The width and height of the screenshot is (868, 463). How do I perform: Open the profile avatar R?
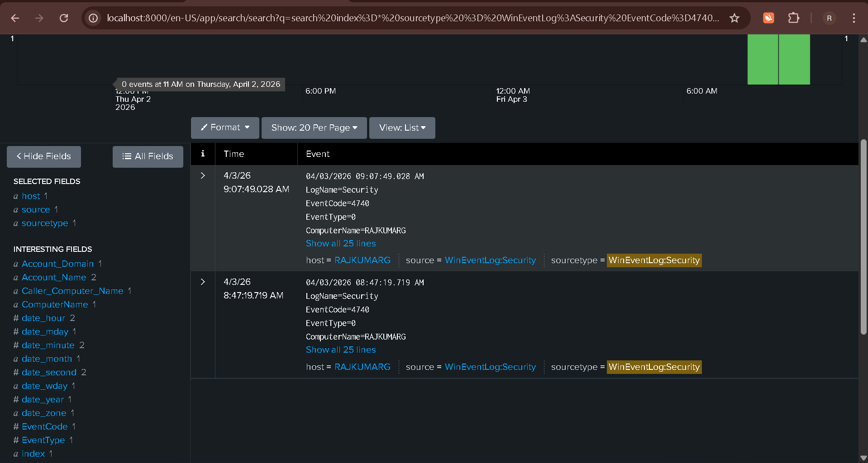(829, 18)
